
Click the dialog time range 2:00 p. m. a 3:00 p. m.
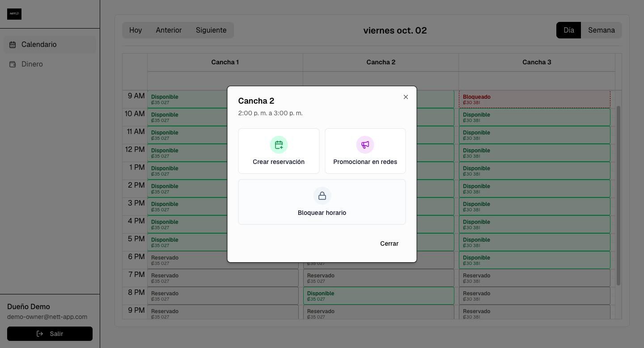click(270, 113)
